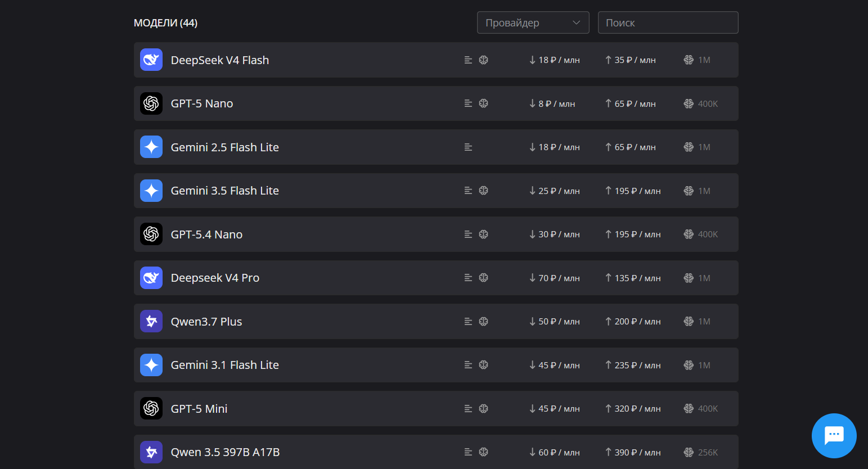
Task: Open the Deepseek V4 Pro model row
Action: (x=436, y=278)
